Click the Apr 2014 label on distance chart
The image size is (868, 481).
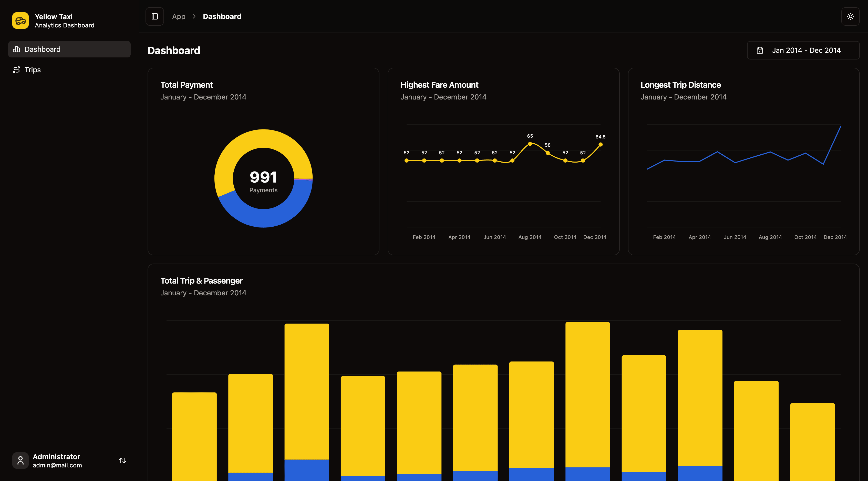click(x=700, y=237)
